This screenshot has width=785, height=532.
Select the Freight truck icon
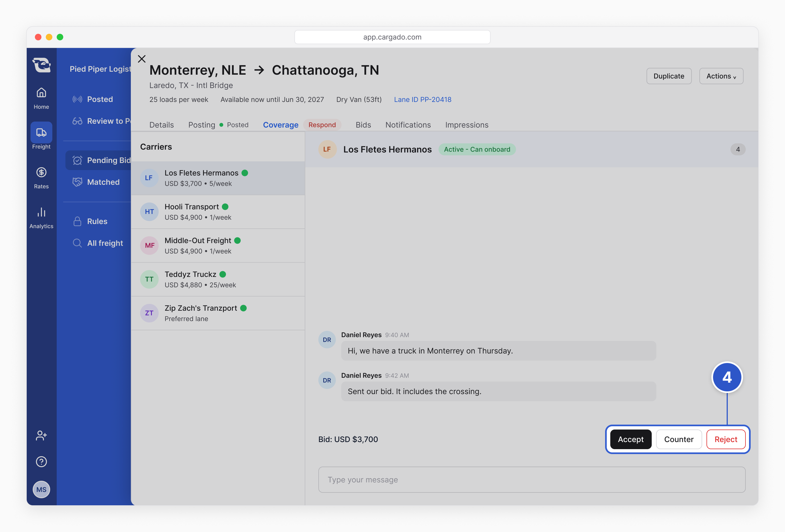coord(41,132)
